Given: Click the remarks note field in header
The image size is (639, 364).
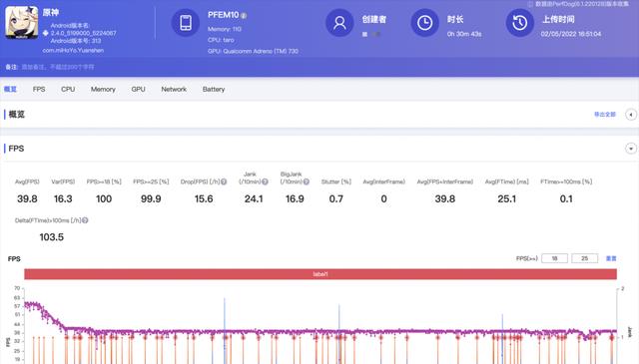Looking at the screenshot, I should pyautogui.click(x=57, y=67).
